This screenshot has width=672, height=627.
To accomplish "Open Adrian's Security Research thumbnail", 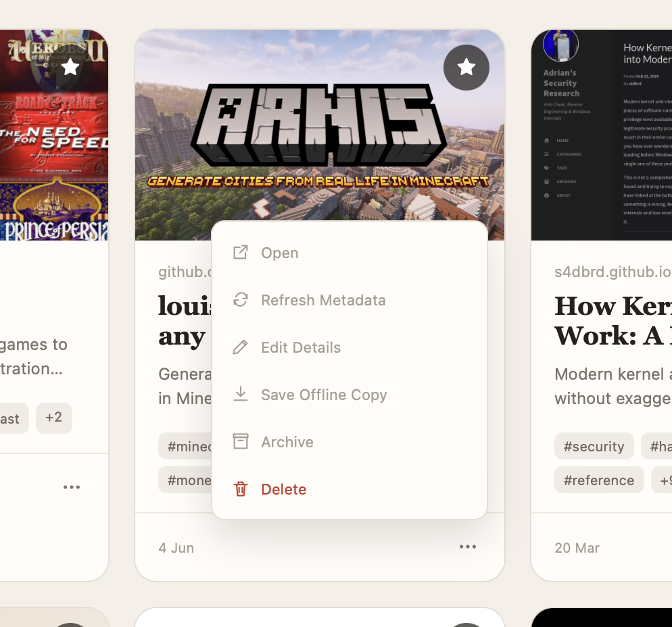I will point(602,135).
